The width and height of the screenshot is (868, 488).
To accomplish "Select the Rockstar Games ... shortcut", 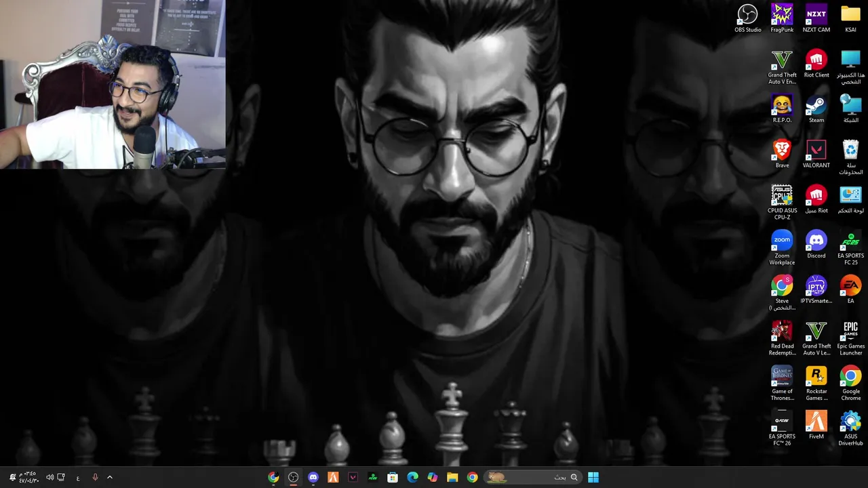I will coord(816,384).
